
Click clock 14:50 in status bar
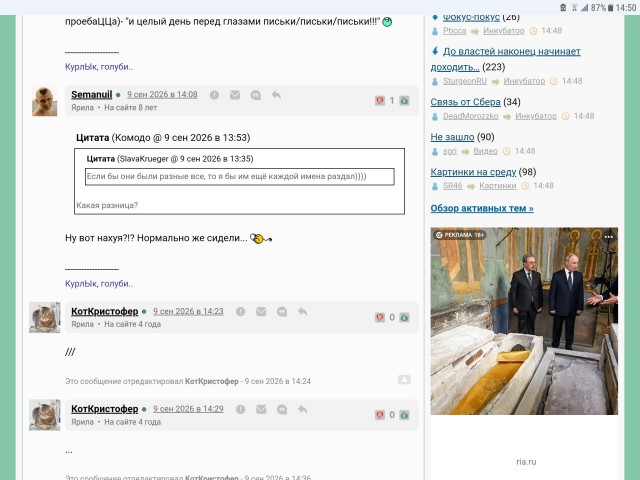(x=626, y=7)
